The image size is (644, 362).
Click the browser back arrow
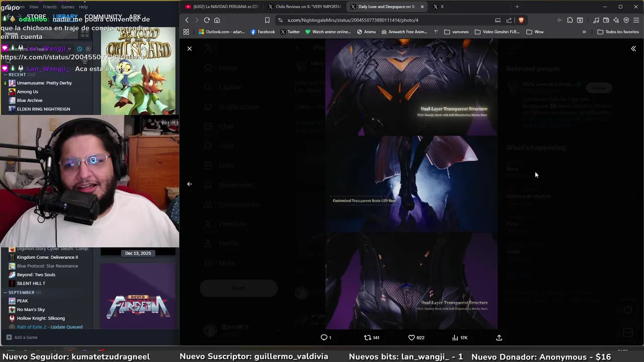pos(187,20)
